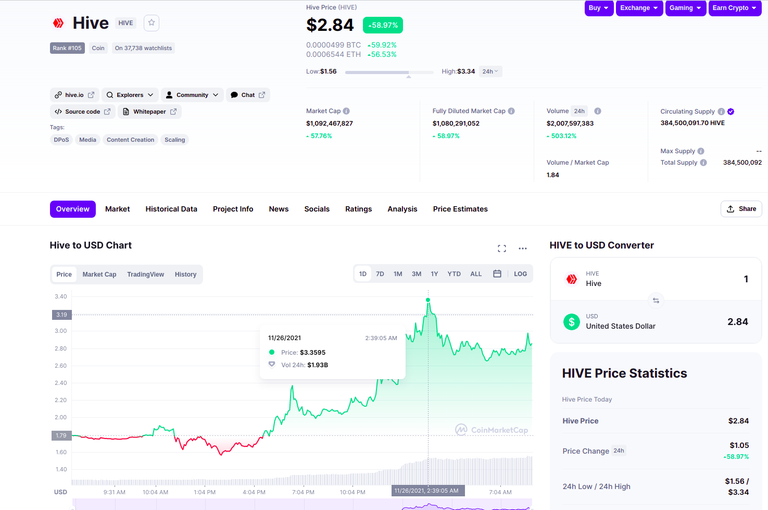Open the Price Estimates tab
This screenshot has height=510, width=768.
[x=460, y=209]
